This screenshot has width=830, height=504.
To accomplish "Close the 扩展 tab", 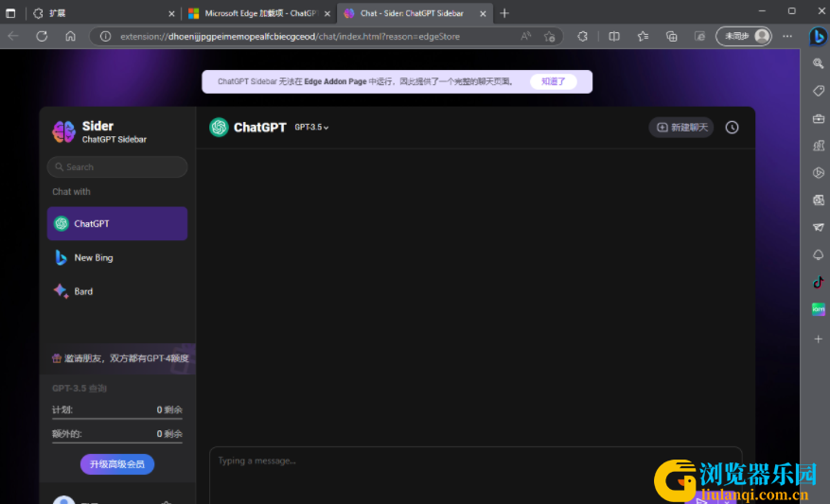I will (171, 14).
